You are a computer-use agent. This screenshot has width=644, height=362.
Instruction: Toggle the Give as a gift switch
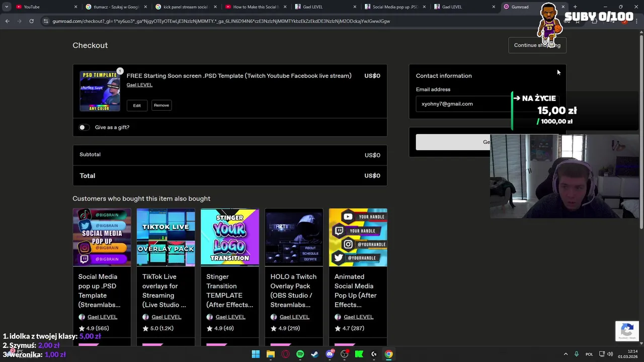[x=84, y=127]
